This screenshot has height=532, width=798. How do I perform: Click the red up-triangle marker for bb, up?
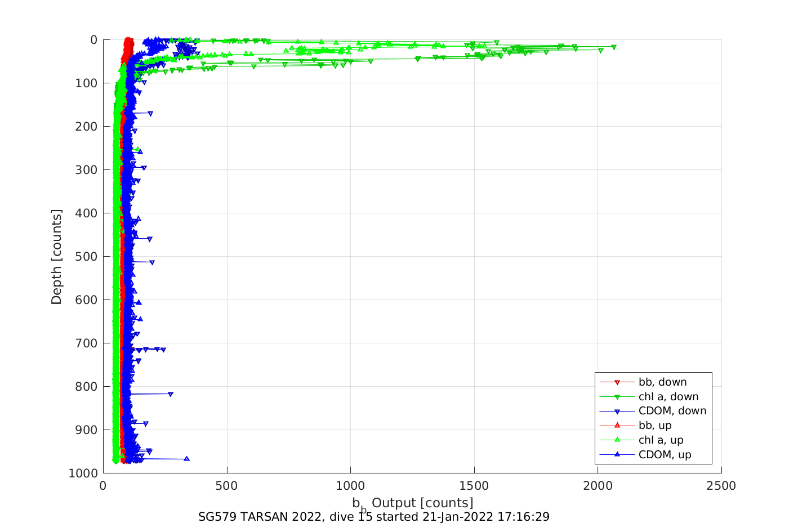coord(617,426)
